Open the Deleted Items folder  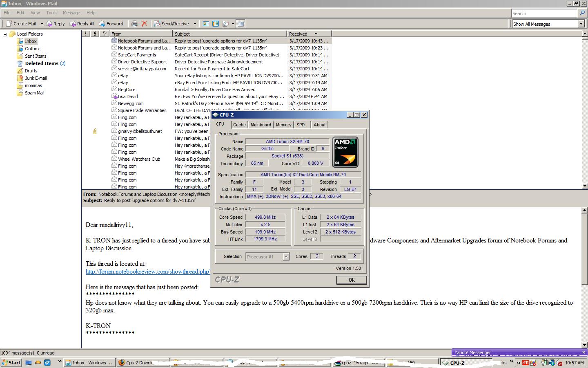click(x=42, y=63)
